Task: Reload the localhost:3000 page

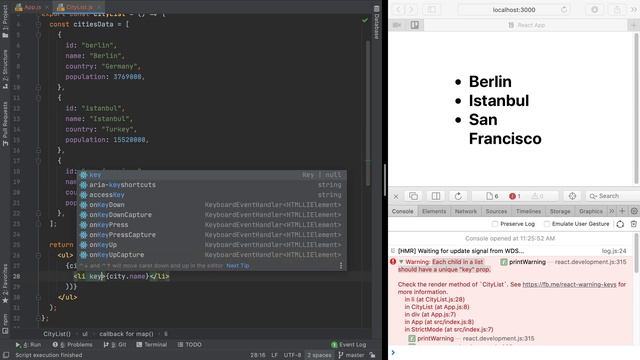Action: click(564, 9)
